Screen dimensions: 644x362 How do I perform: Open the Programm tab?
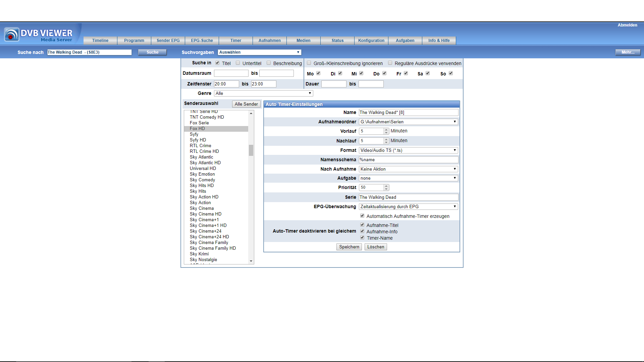(134, 41)
